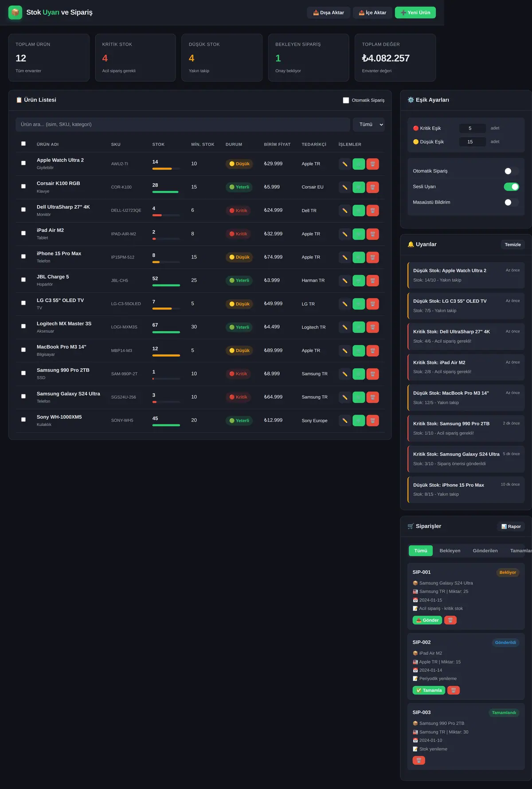This screenshot has width=532, height=789.
Task: Click the Düşük Eşik value field
Action: coord(473,142)
